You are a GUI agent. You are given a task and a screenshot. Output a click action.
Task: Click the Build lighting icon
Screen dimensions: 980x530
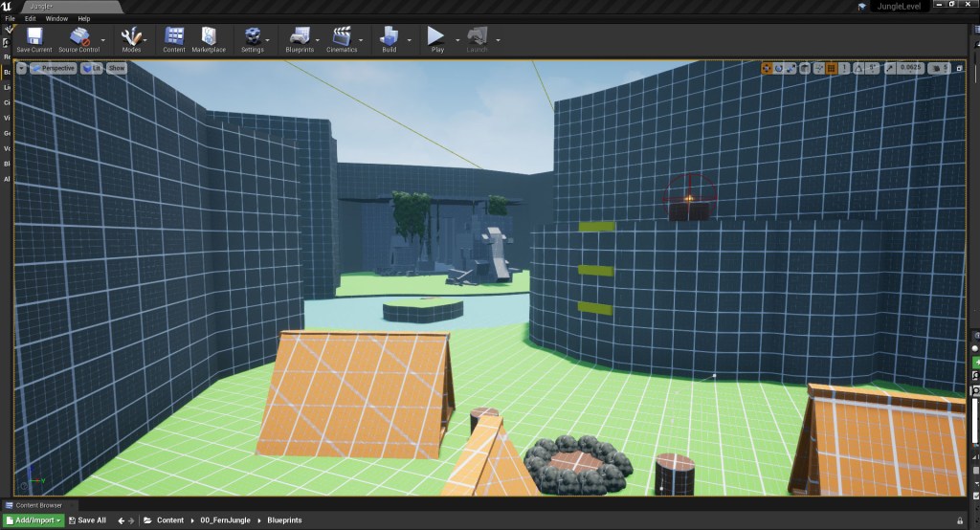389,37
